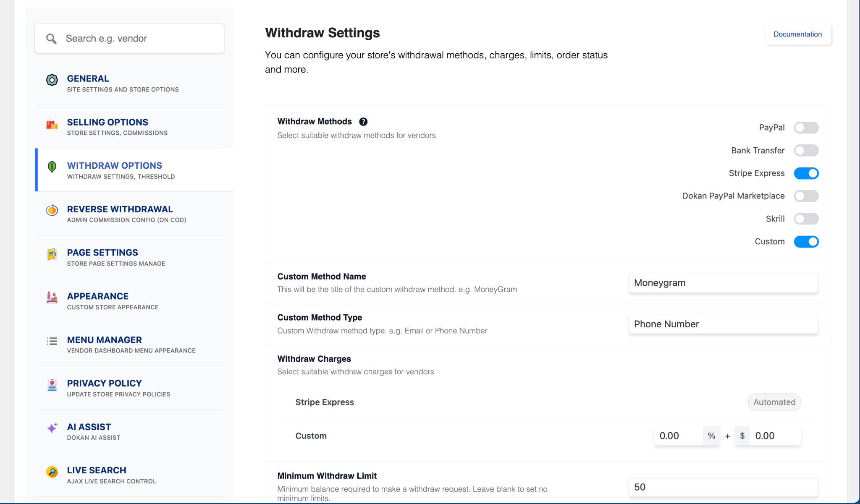Click the search magnifier icon in sidebar

point(51,38)
